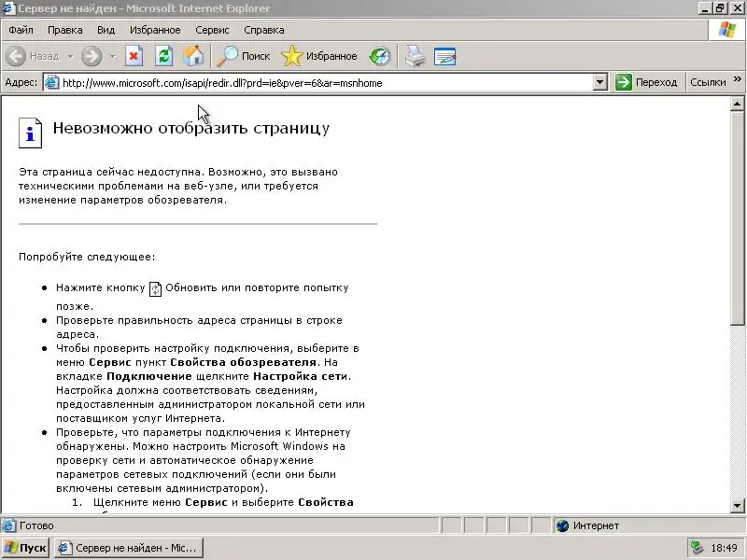Open Back button history dropdown arrow
The image size is (747, 560).
pos(71,56)
